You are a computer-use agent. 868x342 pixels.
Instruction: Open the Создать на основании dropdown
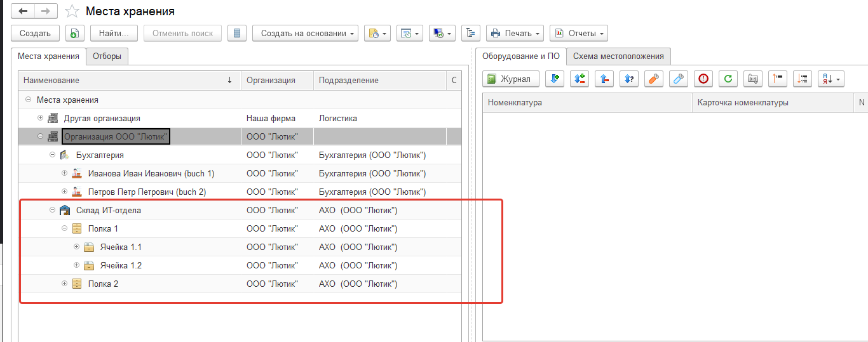pyautogui.click(x=305, y=33)
